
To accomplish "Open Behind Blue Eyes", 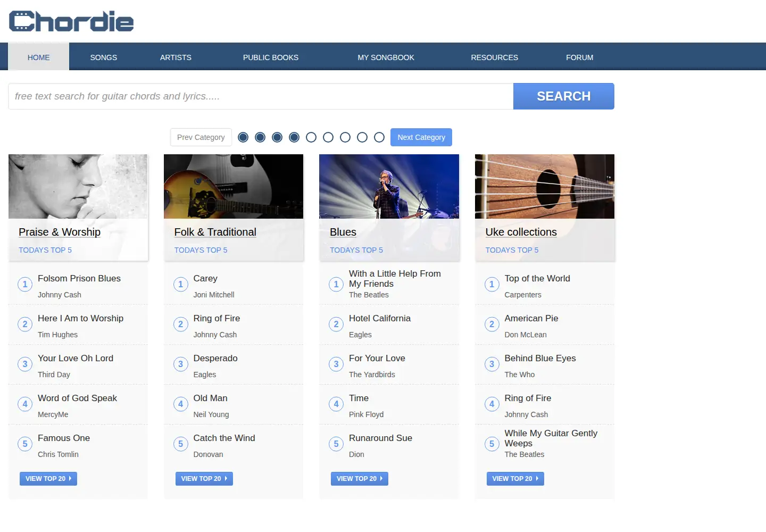I will tap(540, 358).
